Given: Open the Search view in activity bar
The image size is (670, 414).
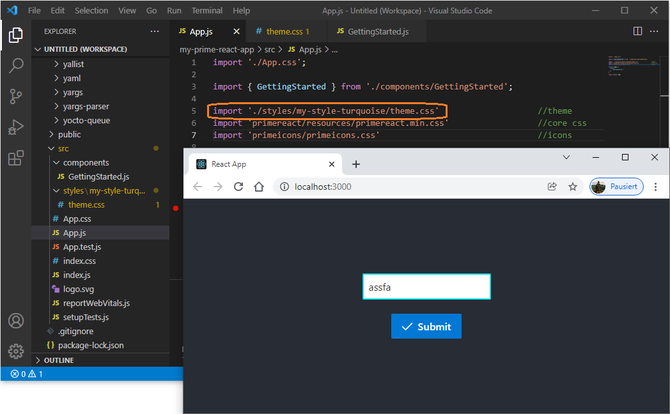Looking at the screenshot, I should point(16,66).
